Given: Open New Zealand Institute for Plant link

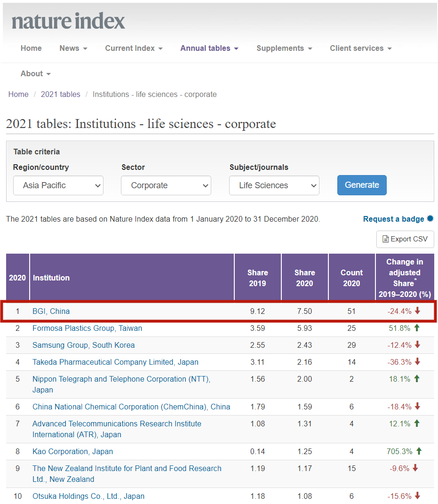Looking at the screenshot, I should point(127,474).
